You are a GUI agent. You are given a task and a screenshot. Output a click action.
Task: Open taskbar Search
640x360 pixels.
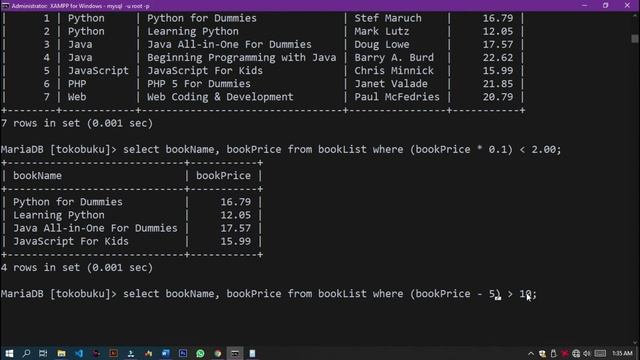point(27,353)
